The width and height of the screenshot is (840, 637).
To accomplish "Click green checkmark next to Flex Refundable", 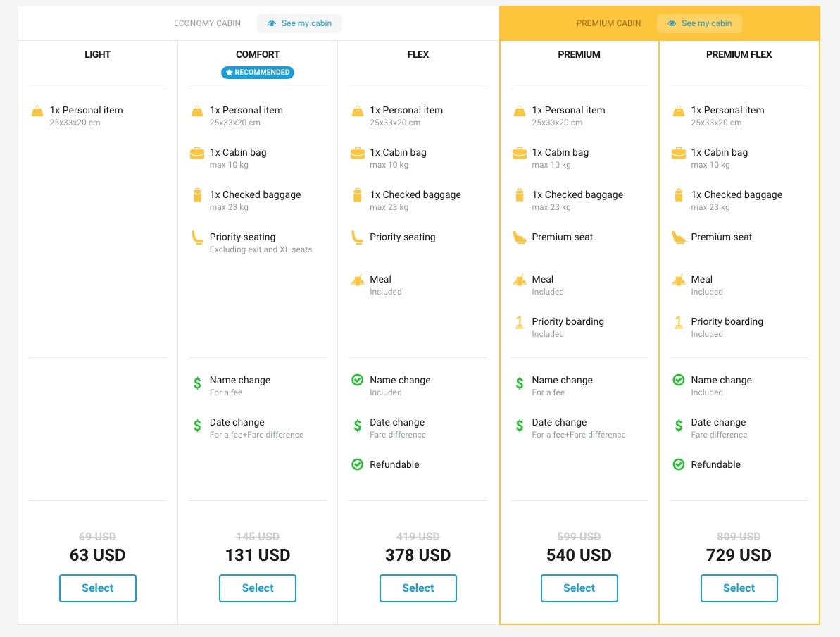I will 358,464.
